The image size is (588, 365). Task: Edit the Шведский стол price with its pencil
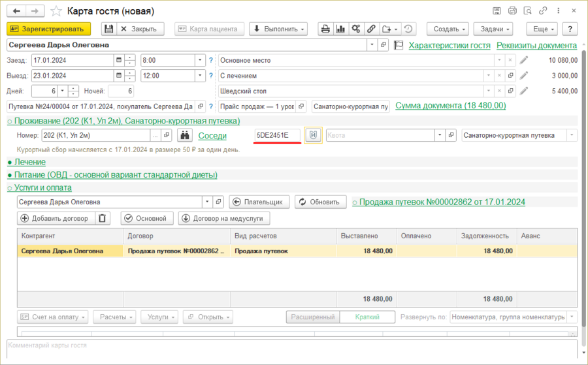pyautogui.click(x=524, y=91)
